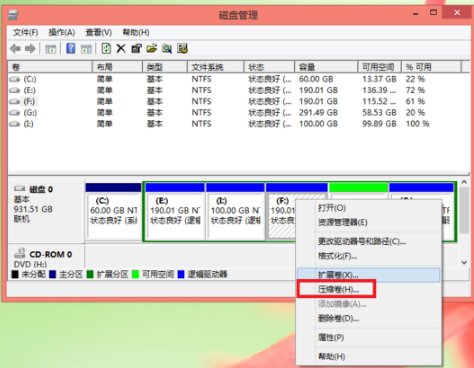Click the DVD (H:) label under CD-ROM 0
Screen dimensions: 474x368
pyautogui.click(x=30, y=264)
